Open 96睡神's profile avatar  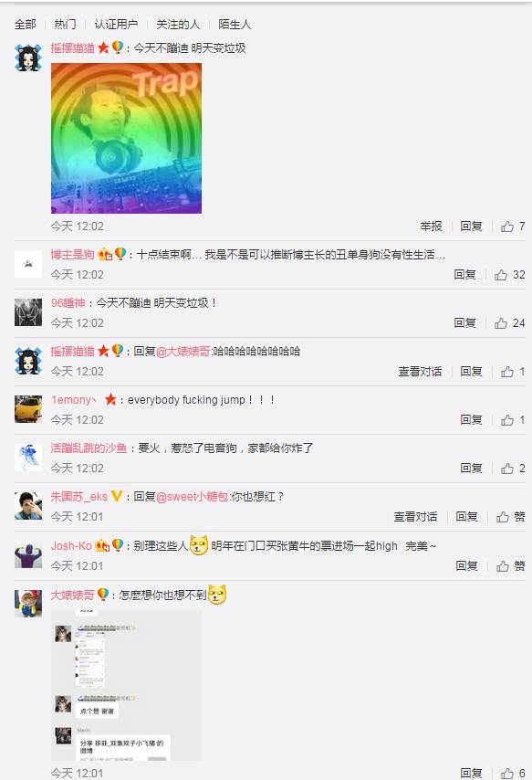tap(28, 312)
